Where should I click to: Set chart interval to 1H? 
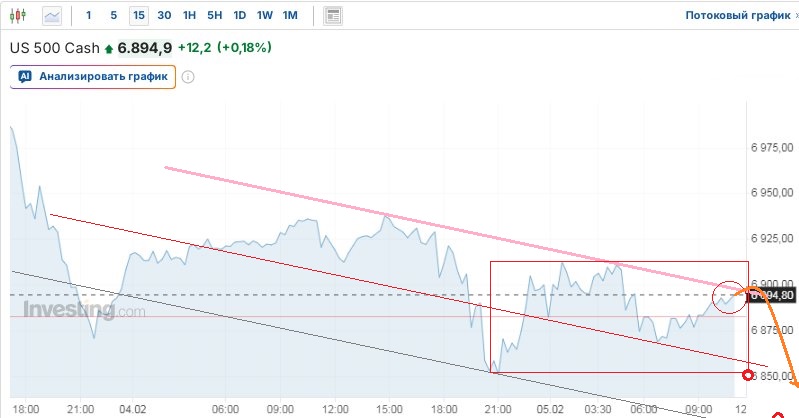pyautogui.click(x=189, y=16)
